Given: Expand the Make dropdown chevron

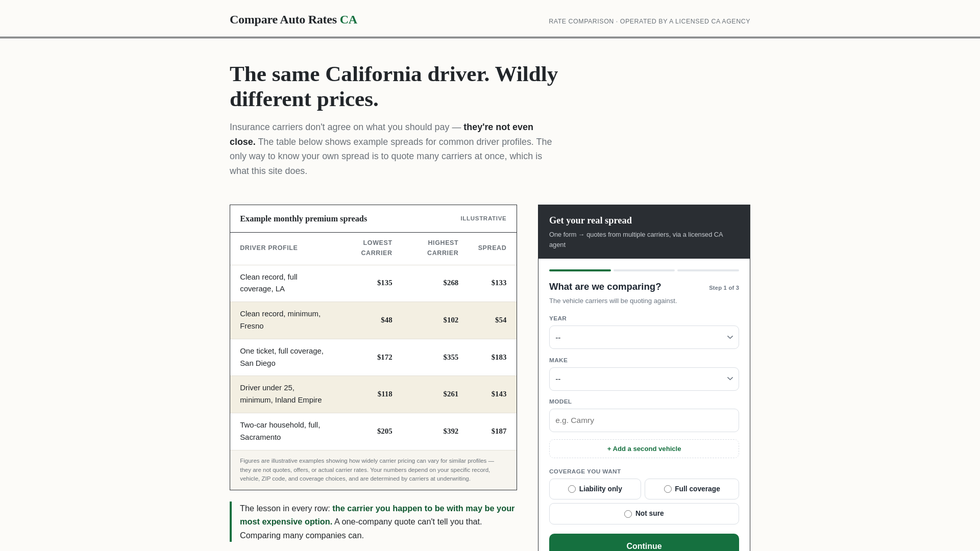Looking at the screenshot, I should [x=730, y=379].
